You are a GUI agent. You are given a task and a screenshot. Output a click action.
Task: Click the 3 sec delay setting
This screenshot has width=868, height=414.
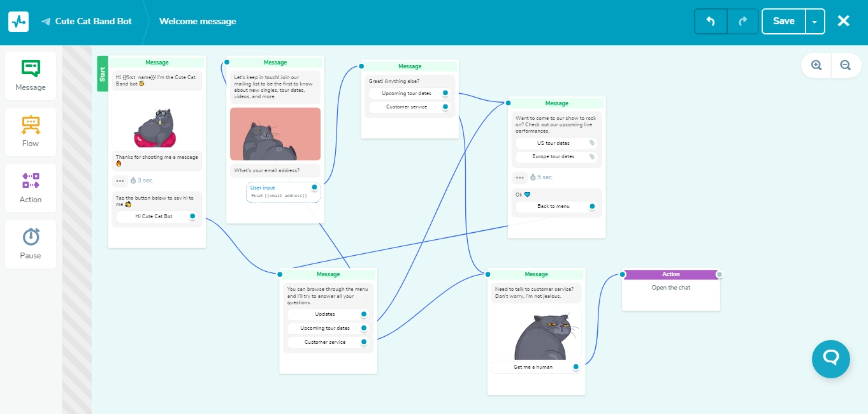141,181
